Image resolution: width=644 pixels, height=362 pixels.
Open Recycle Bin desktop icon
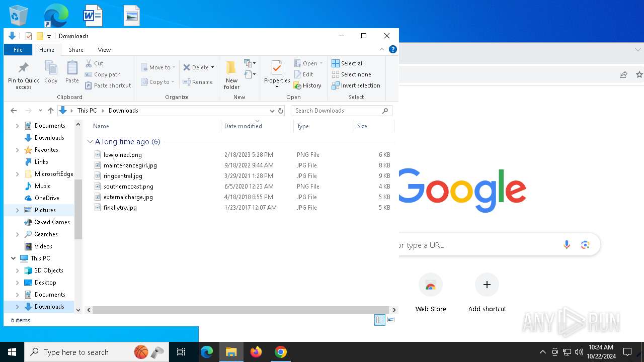click(x=19, y=16)
